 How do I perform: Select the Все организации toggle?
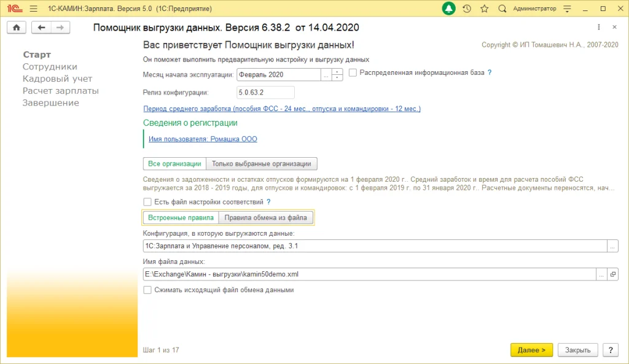click(174, 163)
